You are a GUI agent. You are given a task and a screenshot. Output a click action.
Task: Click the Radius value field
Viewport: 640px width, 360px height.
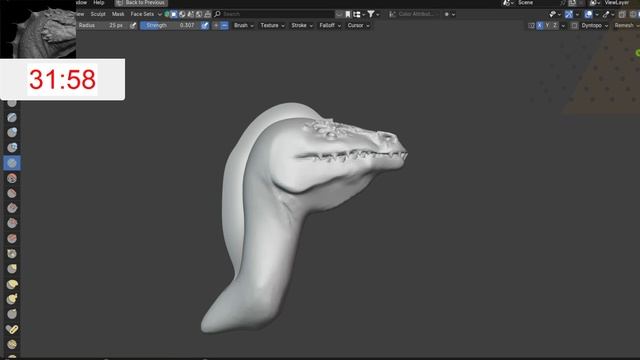coord(102,25)
